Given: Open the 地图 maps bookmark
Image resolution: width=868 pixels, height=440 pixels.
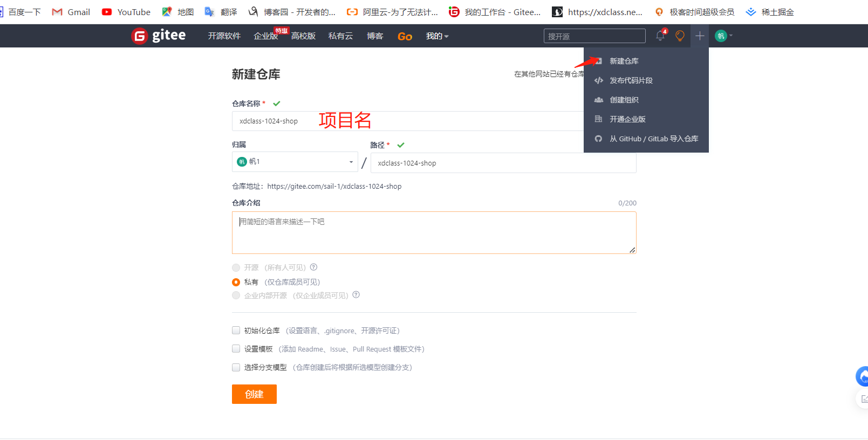Looking at the screenshot, I should click(x=178, y=12).
